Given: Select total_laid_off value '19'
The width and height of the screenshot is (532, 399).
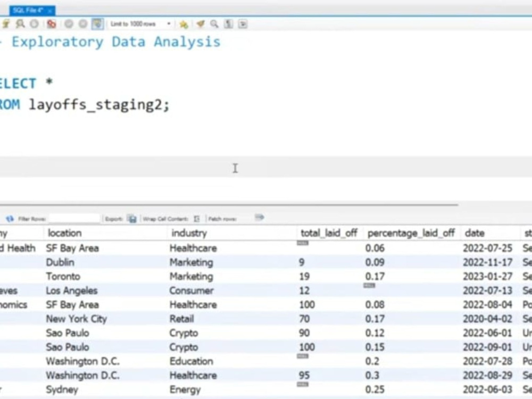Looking at the screenshot, I should (x=304, y=277).
